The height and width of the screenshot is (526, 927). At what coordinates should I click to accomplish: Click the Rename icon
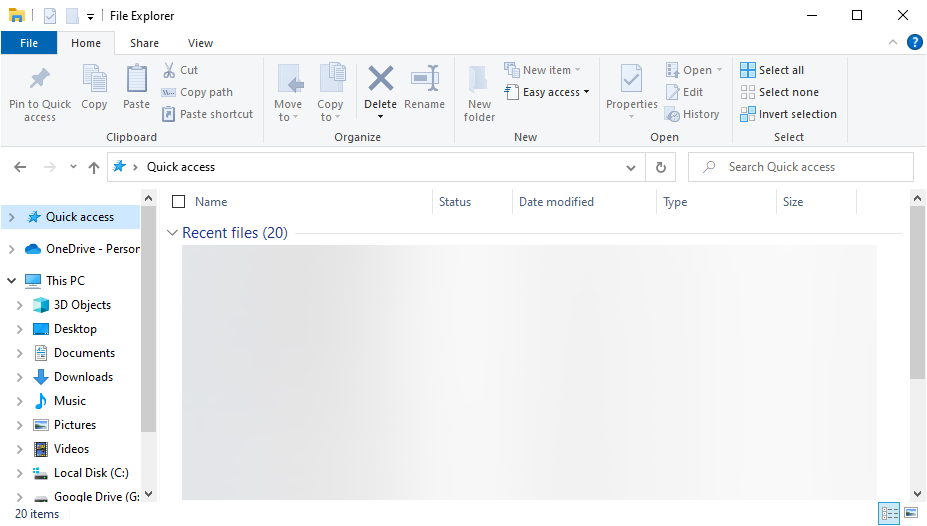(424, 79)
